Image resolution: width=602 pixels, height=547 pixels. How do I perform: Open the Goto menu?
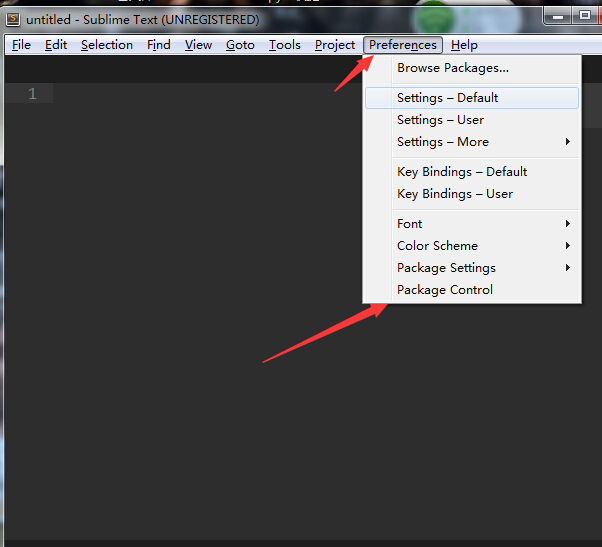(240, 45)
